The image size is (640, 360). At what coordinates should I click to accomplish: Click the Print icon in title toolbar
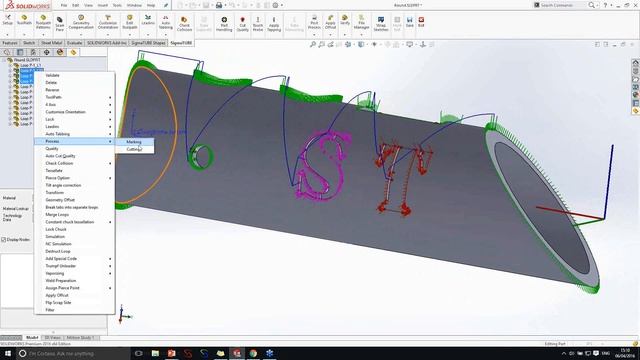tap(219, 5)
